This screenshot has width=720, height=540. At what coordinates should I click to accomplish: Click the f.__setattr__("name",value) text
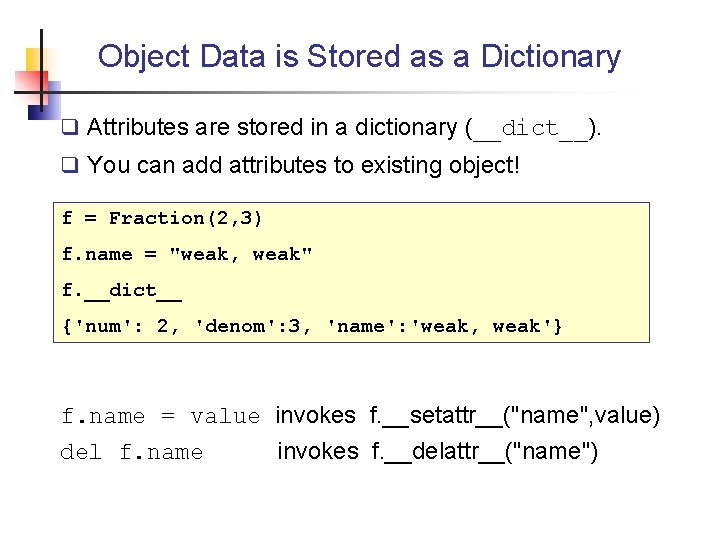(x=514, y=415)
